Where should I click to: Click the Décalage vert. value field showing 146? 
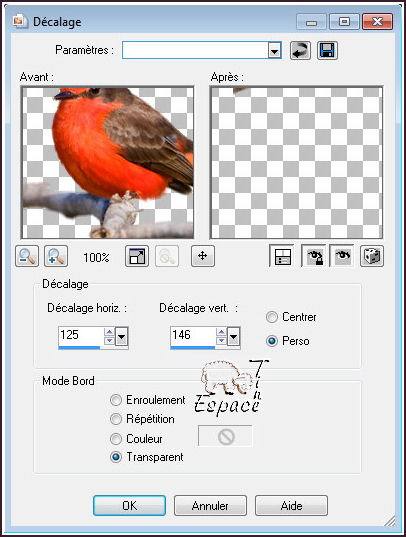(193, 336)
